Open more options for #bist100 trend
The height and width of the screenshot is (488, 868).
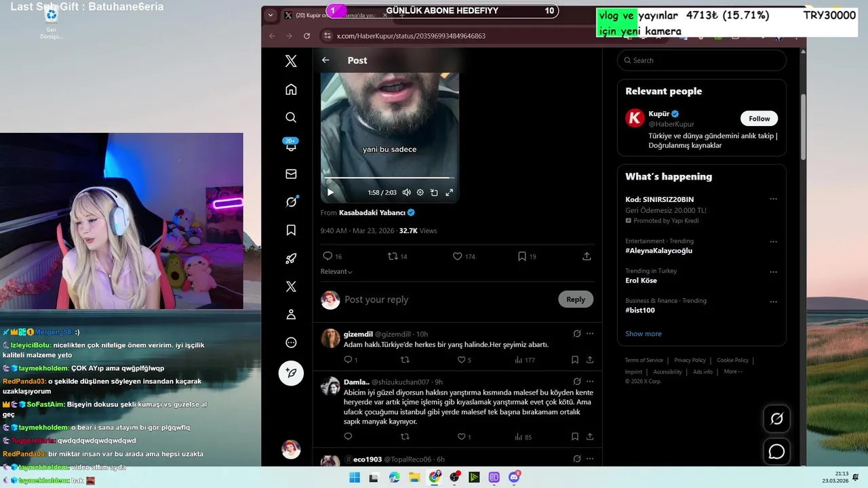click(773, 302)
